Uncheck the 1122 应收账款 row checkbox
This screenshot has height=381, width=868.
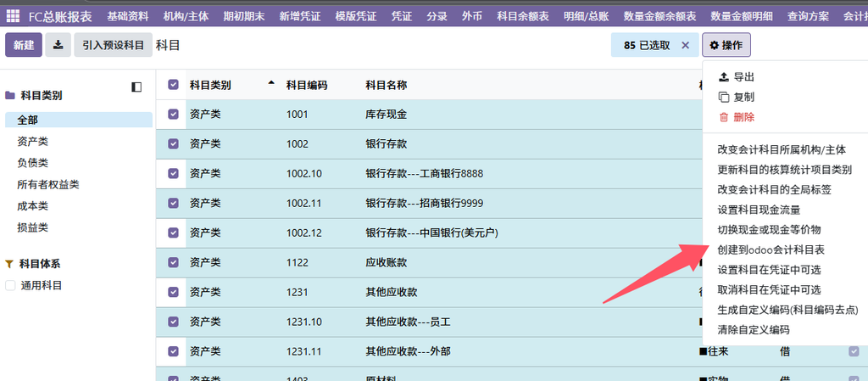[x=173, y=262]
